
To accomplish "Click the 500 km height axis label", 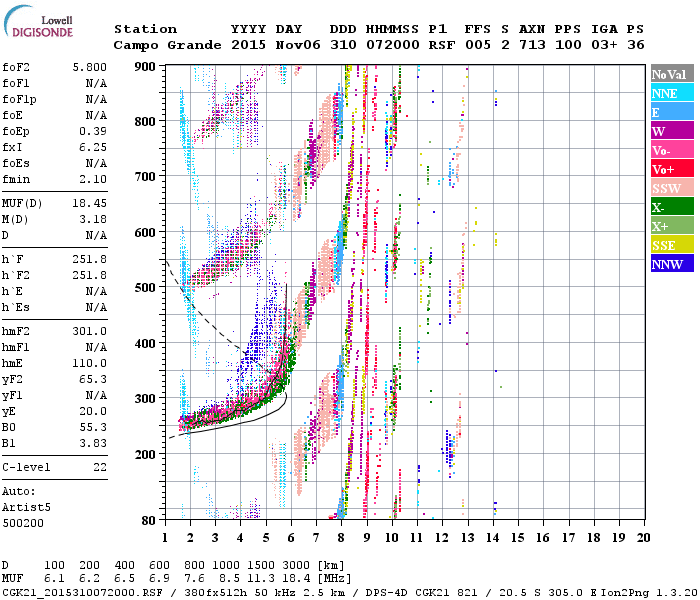I will pos(145,288).
